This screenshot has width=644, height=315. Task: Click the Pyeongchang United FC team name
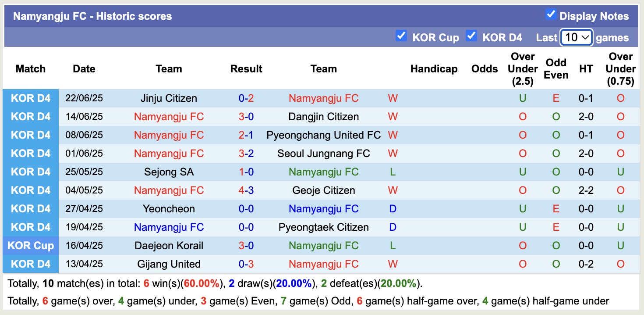point(323,135)
